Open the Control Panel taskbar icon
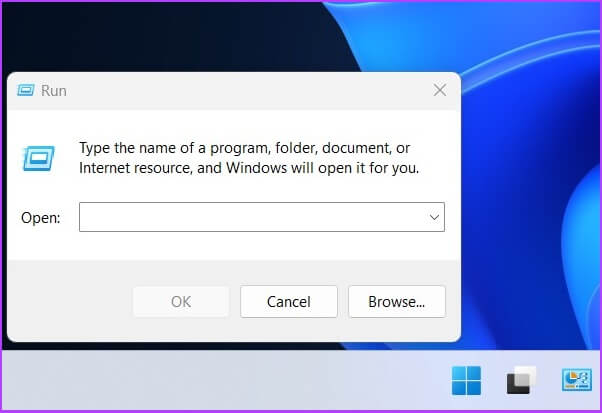The image size is (602, 413). [577, 380]
